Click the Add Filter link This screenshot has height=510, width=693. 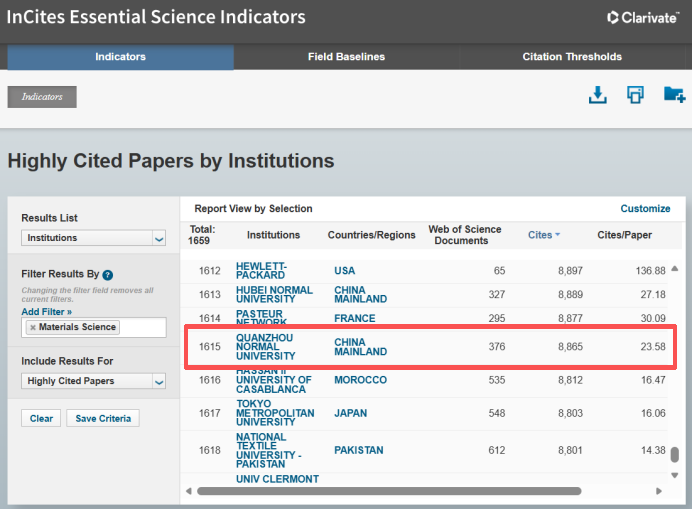[x=46, y=312]
